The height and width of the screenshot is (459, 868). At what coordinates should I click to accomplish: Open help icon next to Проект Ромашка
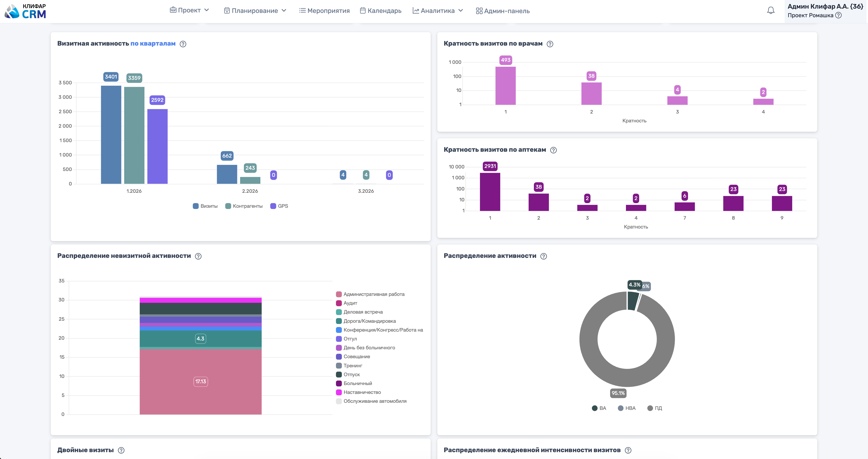coord(838,15)
